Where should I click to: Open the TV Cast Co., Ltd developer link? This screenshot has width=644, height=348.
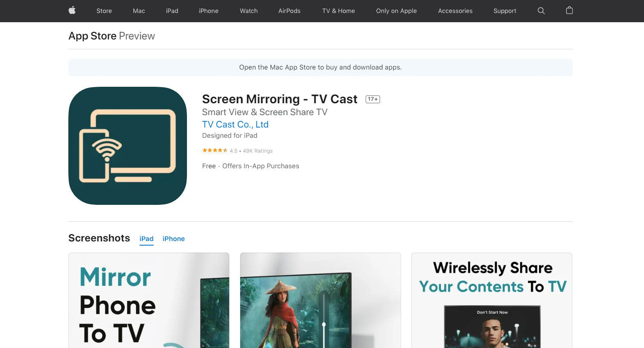tap(235, 124)
